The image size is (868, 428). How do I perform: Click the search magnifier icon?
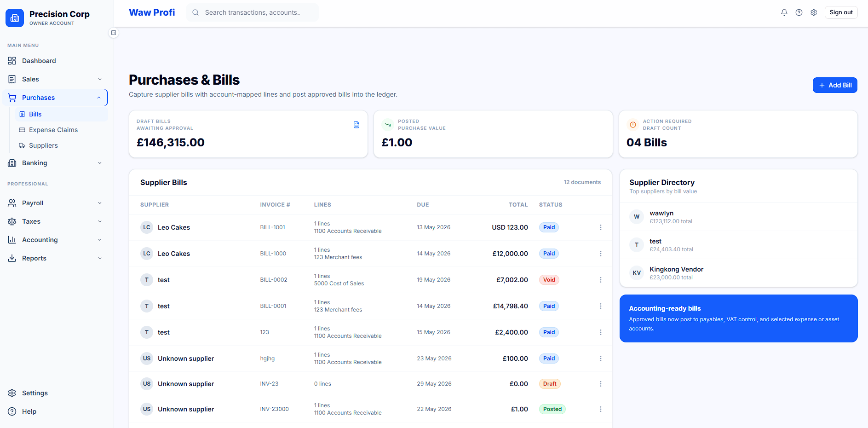195,12
